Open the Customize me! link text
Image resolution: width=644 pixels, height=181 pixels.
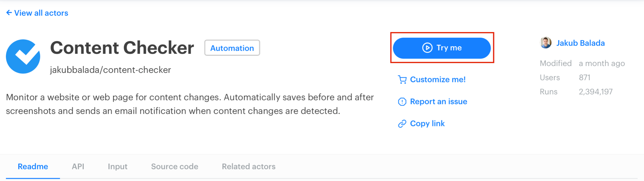[x=438, y=80]
